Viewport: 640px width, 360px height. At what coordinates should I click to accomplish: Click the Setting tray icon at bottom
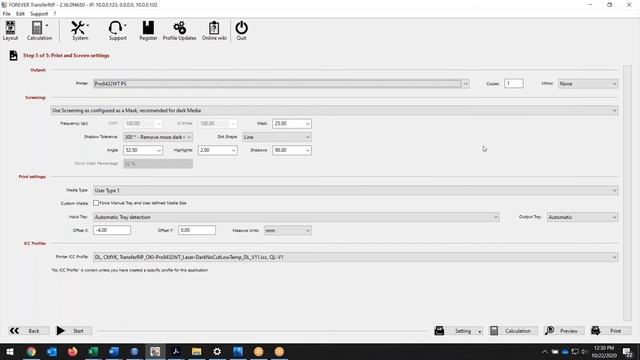[439, 331]
